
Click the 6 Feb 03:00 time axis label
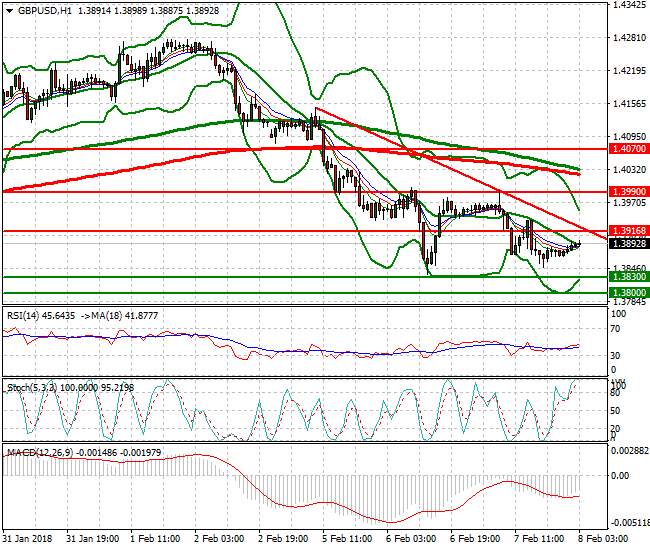(411, 539)
